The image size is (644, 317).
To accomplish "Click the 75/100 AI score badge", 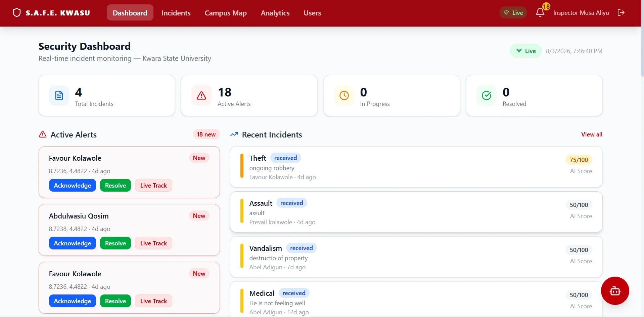I will (579, 160).
